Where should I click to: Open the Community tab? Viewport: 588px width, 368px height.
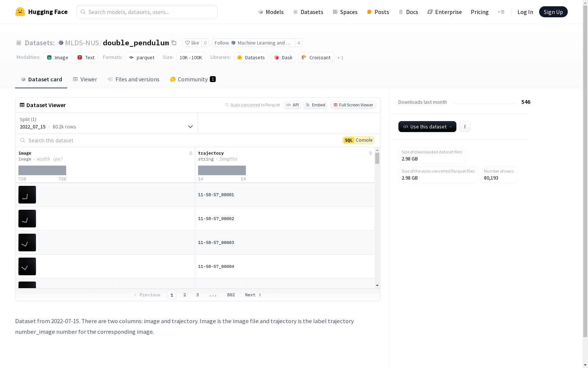(x=193, y=79)
